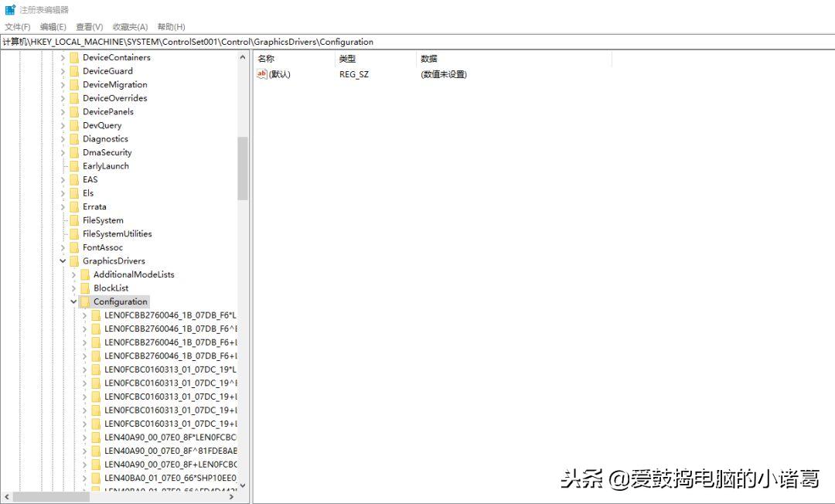Open the 收藏夹(A) menu
The width and height of the screenshot is (835, 504).
[x=129, y=26]
